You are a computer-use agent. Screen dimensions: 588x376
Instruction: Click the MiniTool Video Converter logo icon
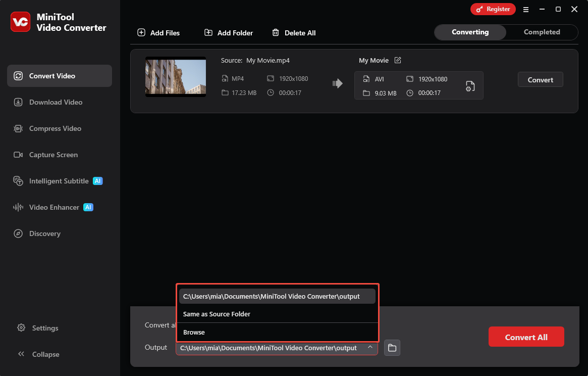click(x=20, y=22)
